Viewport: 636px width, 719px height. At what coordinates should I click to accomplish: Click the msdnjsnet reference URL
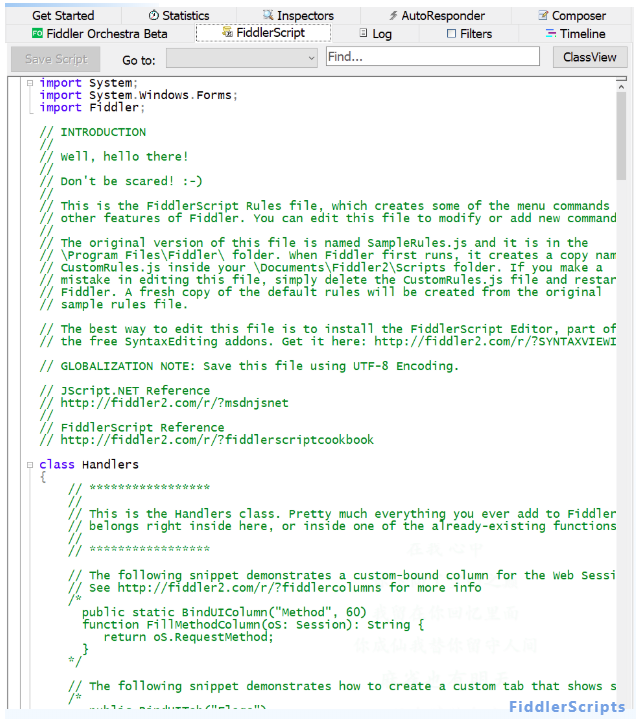pos(164,403)
